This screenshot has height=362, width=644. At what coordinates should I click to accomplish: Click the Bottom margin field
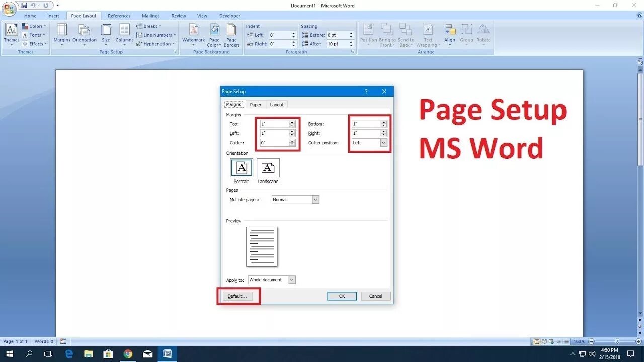click(370, 124)
